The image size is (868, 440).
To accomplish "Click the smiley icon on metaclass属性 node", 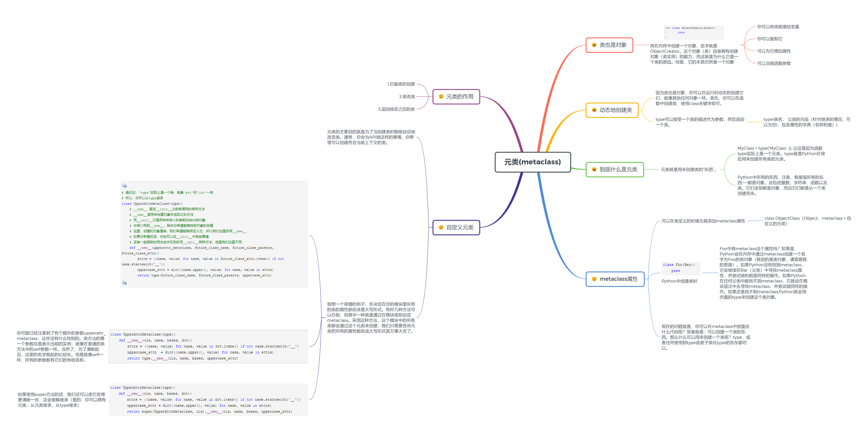I will (x=594, y=279).
